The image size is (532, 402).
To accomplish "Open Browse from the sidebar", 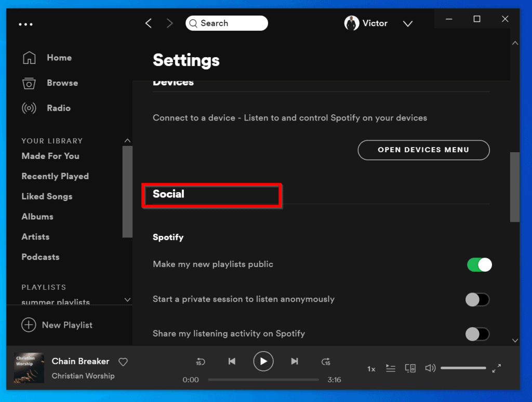I will (62, 83).
